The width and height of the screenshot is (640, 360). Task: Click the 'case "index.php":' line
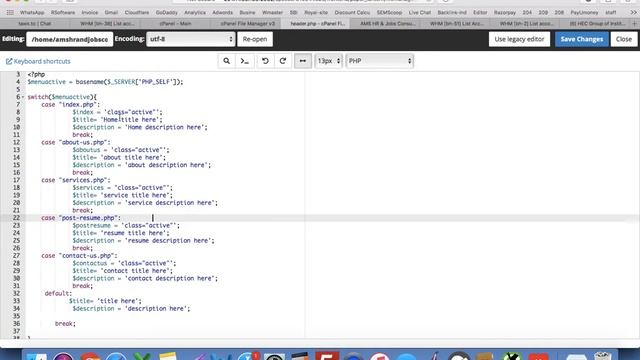(70, 104)
